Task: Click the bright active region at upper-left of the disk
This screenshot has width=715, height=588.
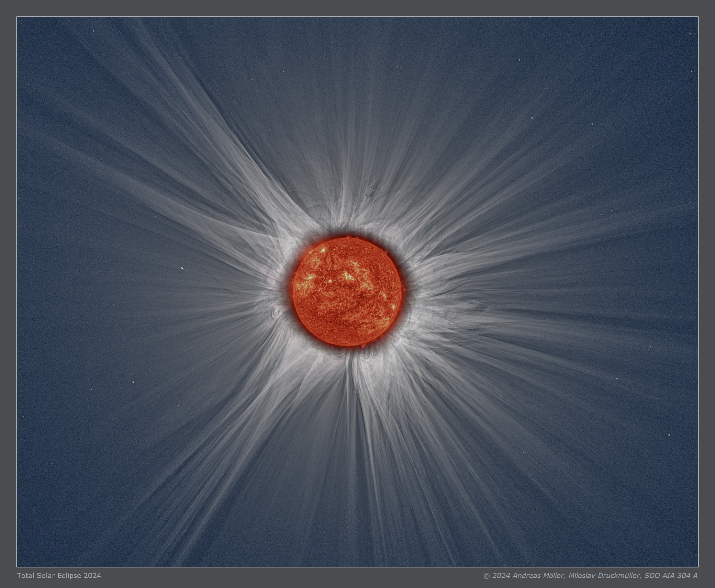Action: click(323, 250)
